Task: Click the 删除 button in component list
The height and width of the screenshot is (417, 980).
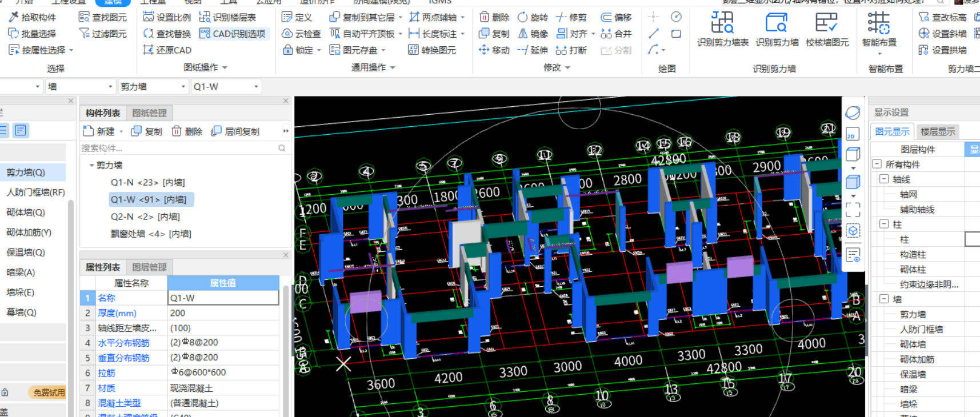Action: click(187, 131)
